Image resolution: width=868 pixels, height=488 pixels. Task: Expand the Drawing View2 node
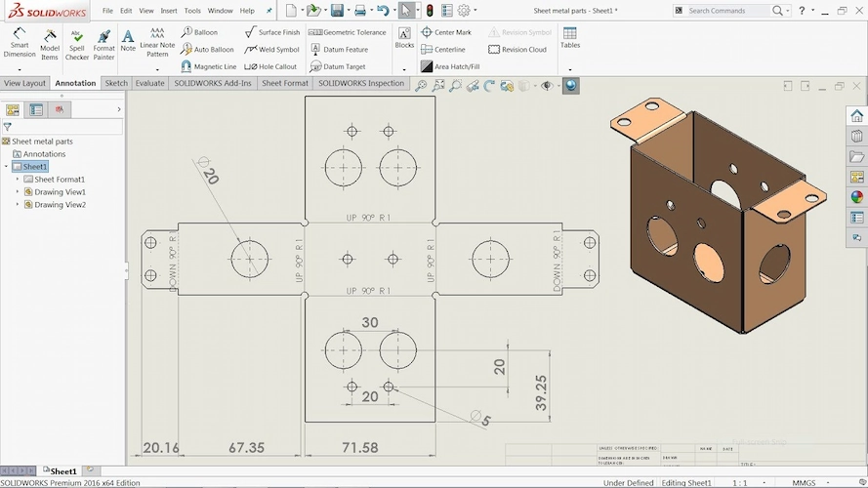tap(18, 205)
